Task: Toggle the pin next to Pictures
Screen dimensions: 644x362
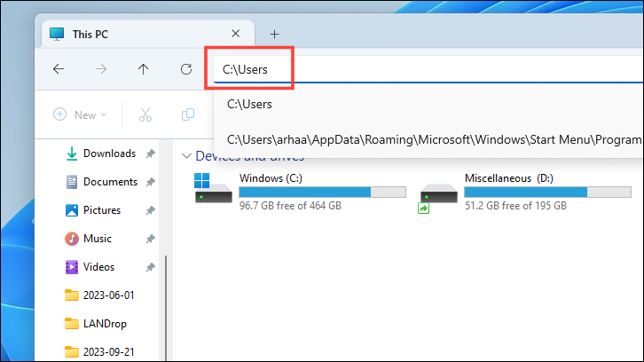Action: point(151,210)
